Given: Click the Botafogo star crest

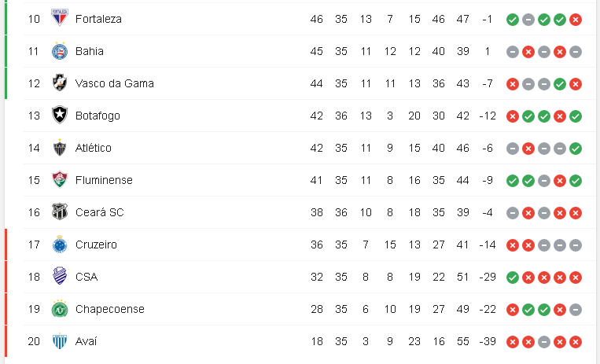Looking at the screenshot, I should coord(60,116).
